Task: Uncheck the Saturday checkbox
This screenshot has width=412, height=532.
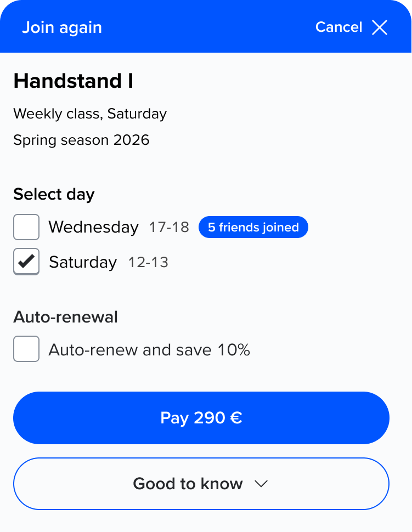Action: 26,262
